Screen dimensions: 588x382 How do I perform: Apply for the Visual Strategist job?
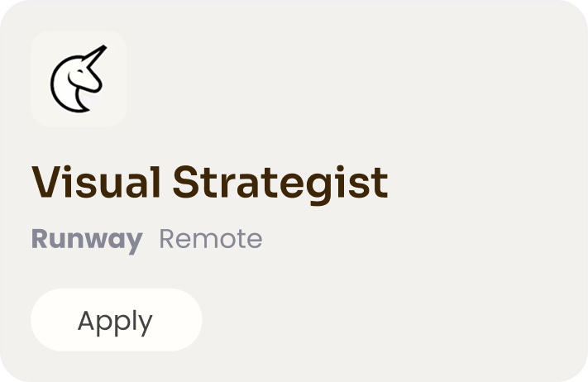[116, 320]
